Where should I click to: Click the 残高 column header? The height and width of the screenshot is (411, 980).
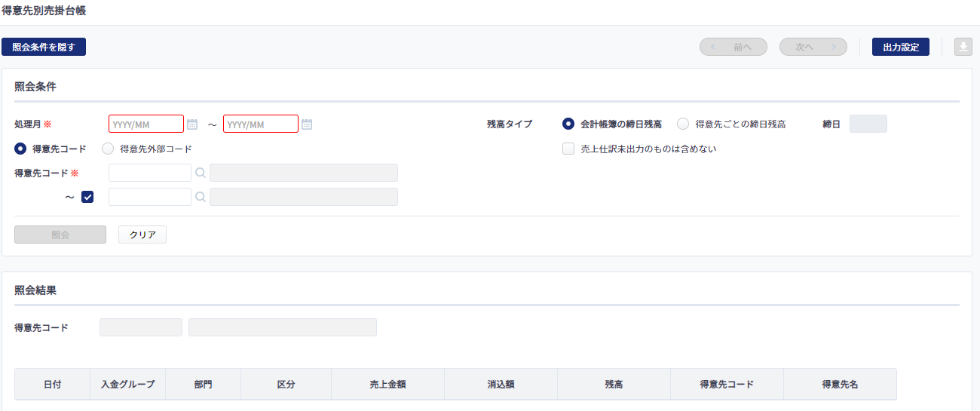(614, 384)
